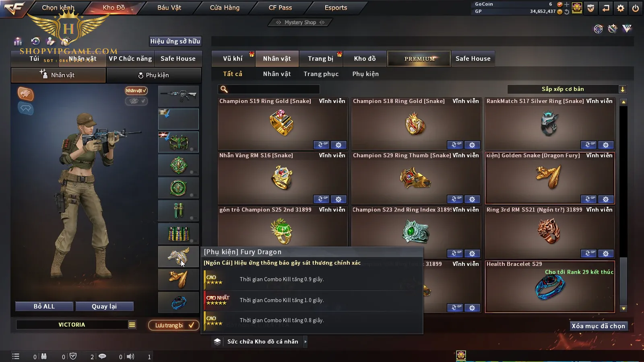Open the Cửa Hàng menu
Image resolution: width=644 pixels, height=362 pixels.
pos(225,8)
